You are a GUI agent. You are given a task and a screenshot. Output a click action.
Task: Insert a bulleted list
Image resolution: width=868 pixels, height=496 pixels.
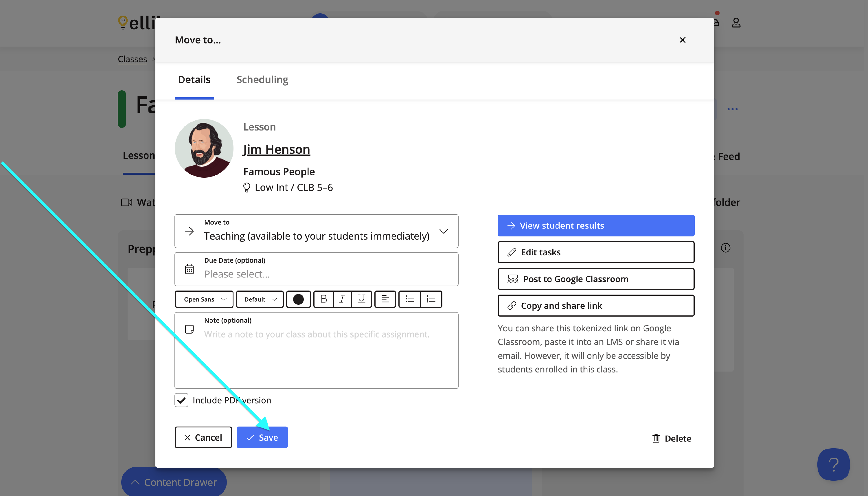[410, 299]
